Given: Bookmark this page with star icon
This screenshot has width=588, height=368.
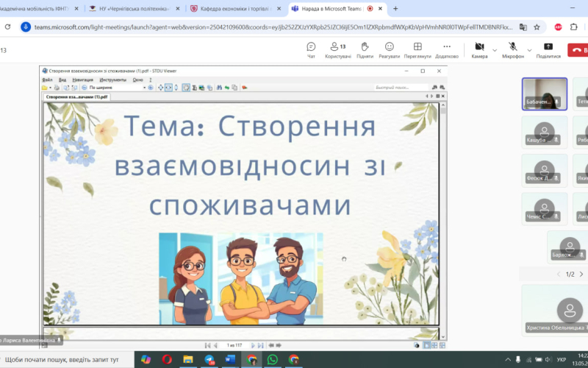Looking at the screenshot, I should tap(537, 27).
